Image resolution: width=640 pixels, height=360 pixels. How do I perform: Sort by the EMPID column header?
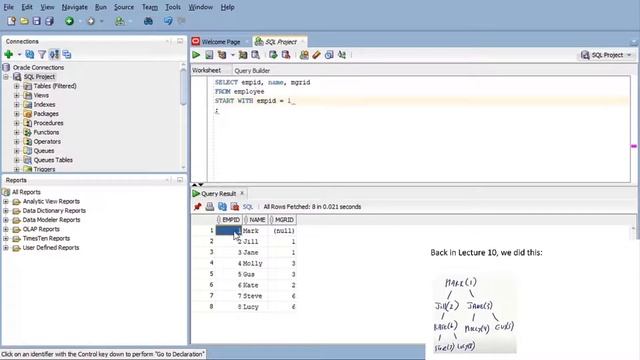tap(229, 220)
